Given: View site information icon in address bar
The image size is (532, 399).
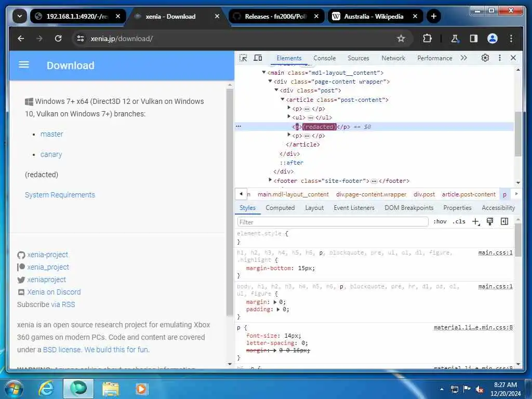Looking at the screenshot, I should click(81, 38).
